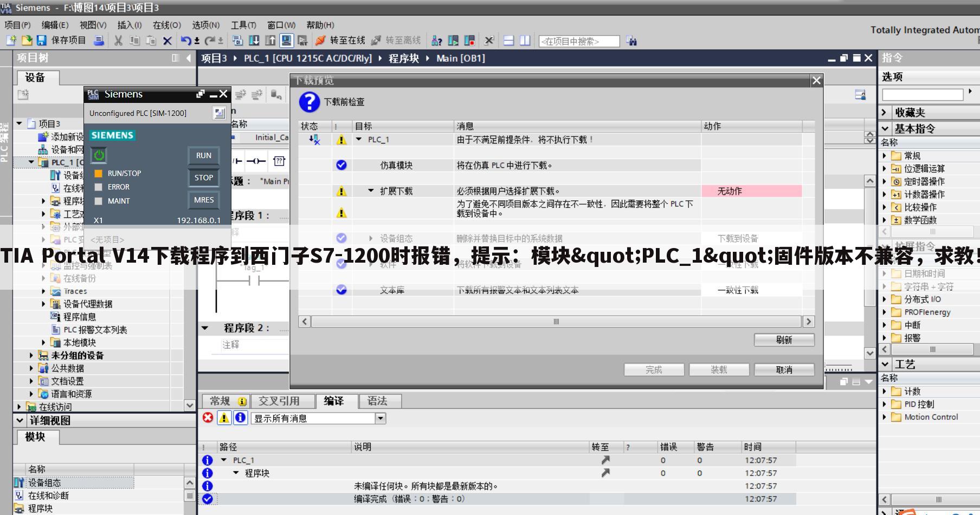980x515 pixels.
Task: Click the Go online (转至在线) icon
Action: 319,40
